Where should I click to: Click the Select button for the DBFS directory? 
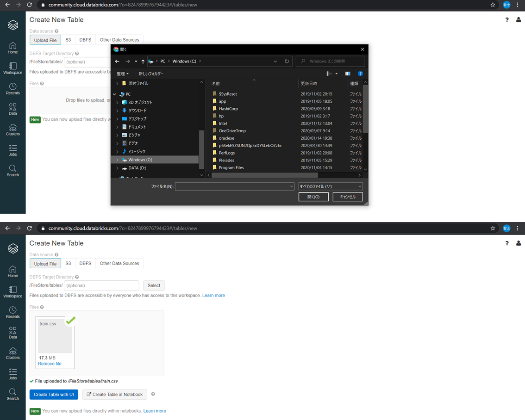coord(154,285)
